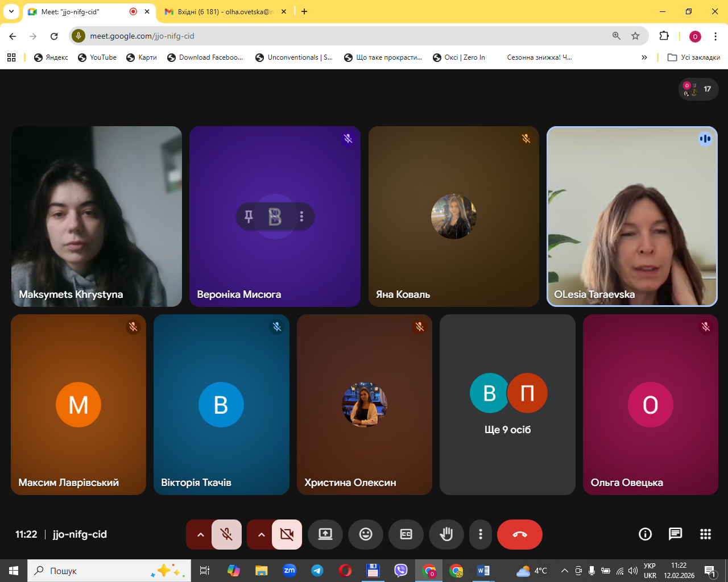This screenshot has height=582, width=728.
Task: Click the share screen present icon
Action: pos(325,534)
